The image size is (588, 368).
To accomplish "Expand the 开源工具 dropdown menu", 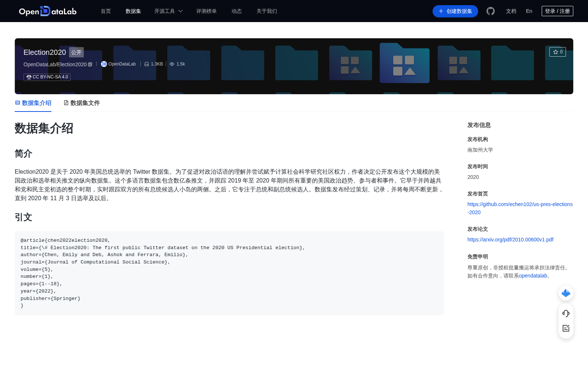I will point(168,11).
